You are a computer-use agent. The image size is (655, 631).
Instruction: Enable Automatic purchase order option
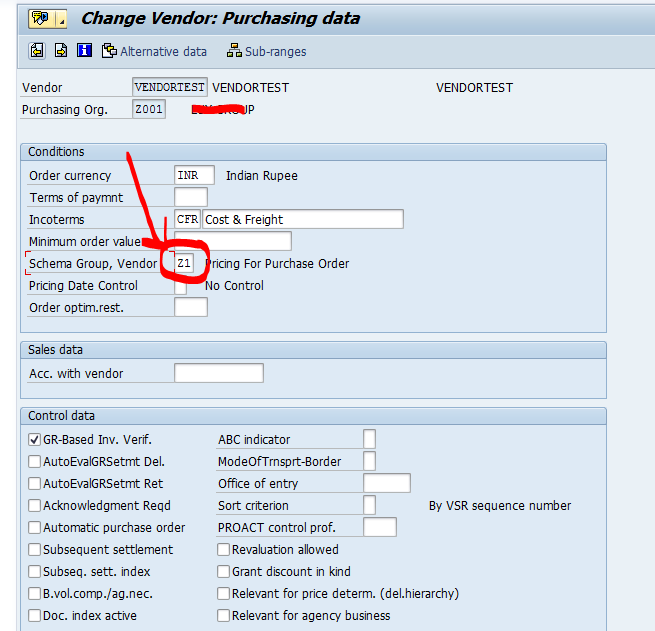pyautogui.click(x=35, y=527)
